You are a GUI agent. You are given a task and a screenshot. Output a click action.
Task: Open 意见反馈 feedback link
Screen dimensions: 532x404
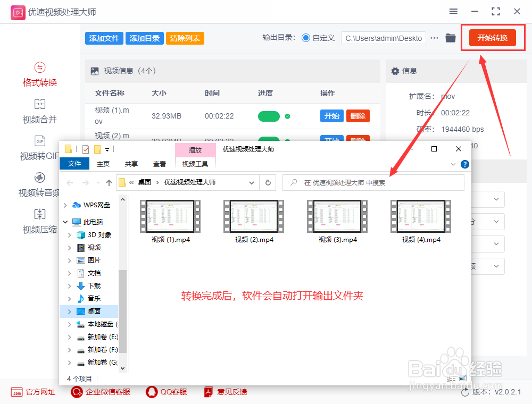225,392
